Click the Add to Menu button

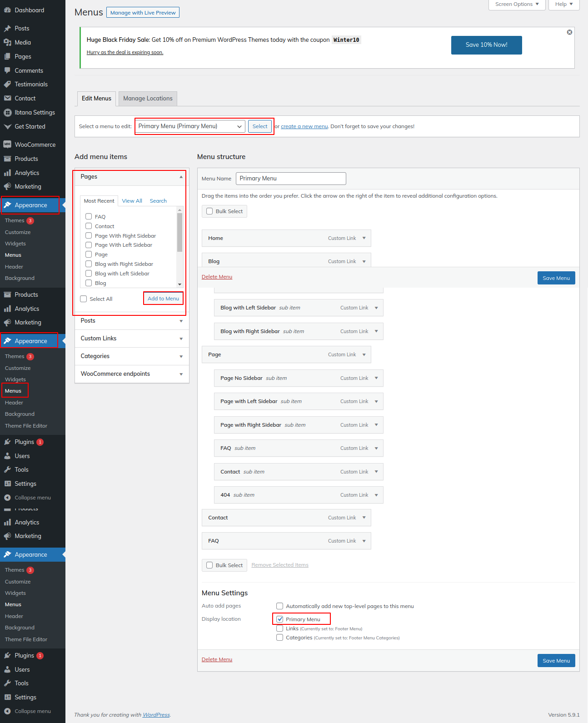point(163,299)
